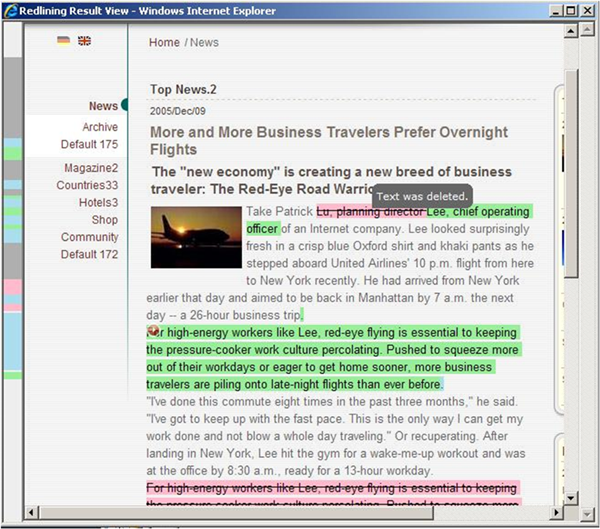Click the airplane sunset thumbnail
The image size is (600, 529).
(193, 236)
